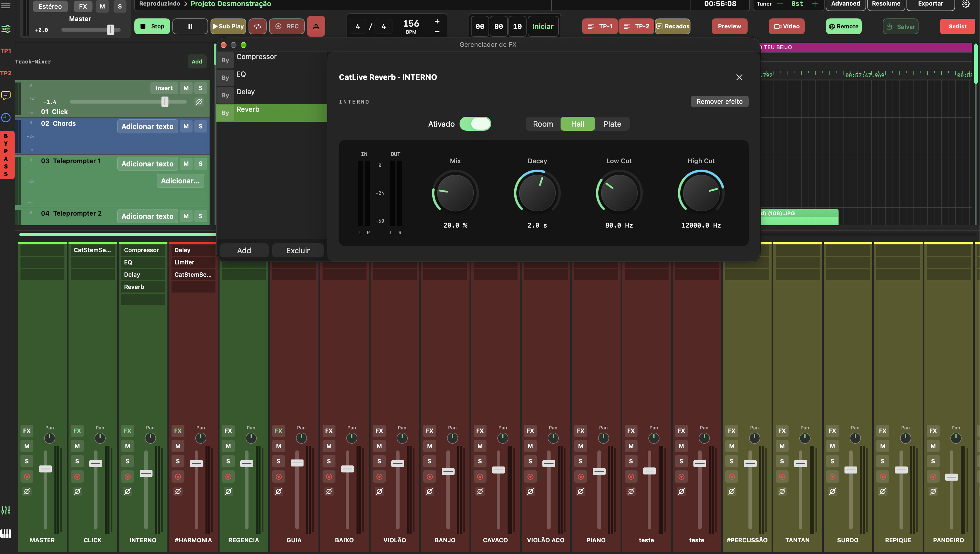
Task: Close the CatLive Reverb panel with X
Action: [739, 77]
